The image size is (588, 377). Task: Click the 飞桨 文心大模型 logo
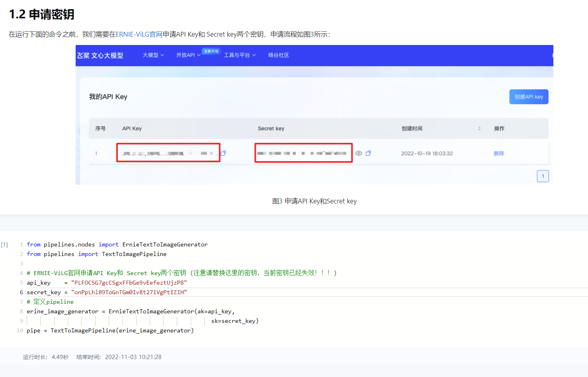[x=100, y=55]
